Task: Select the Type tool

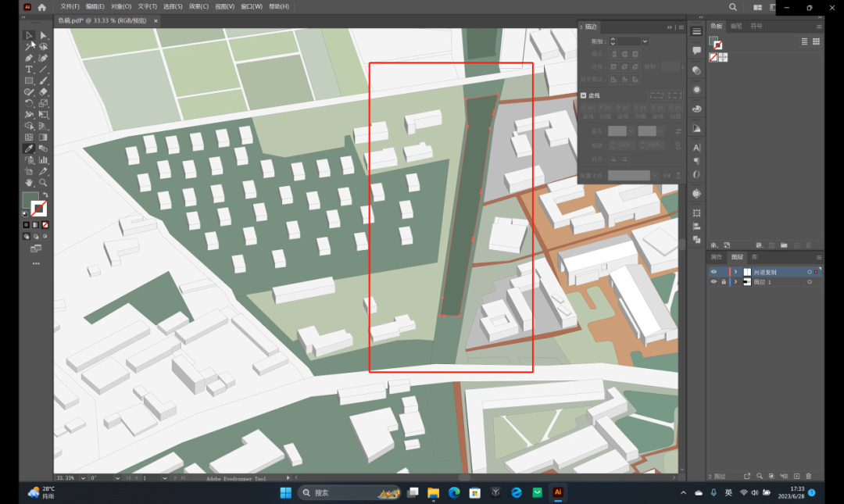Action: pyautogui.click(x=29, y=70)
